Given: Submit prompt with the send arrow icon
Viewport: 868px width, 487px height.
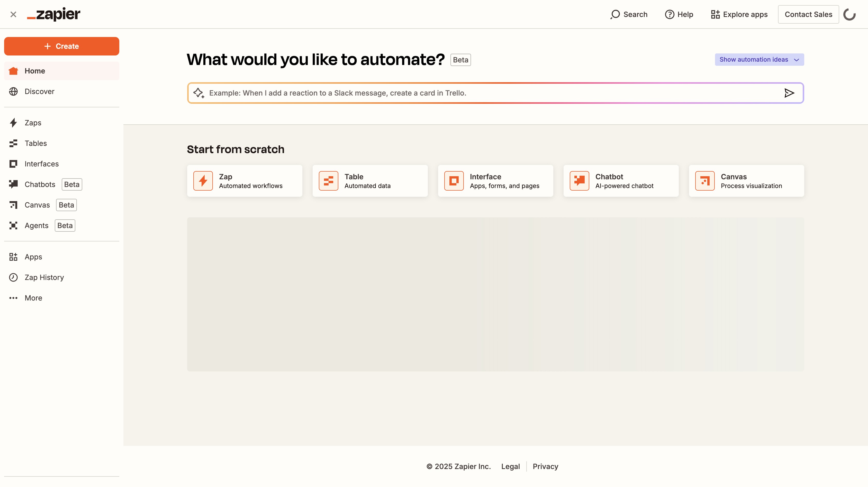Looking at the screenshot, I should point(789,93).
